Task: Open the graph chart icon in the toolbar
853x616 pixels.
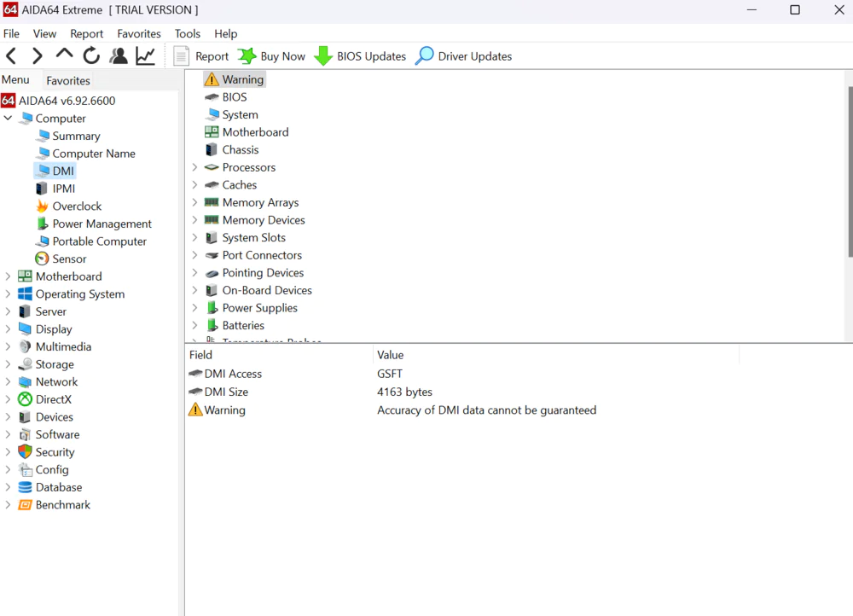Action: (x=146, y=56)
